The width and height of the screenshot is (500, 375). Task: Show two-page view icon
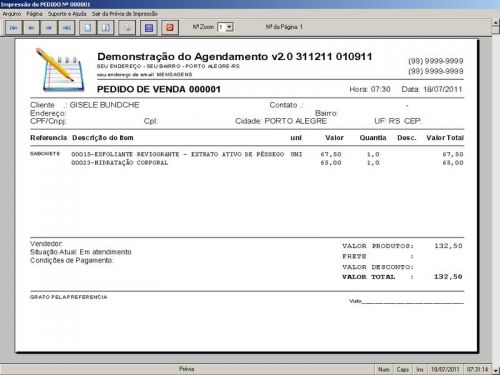point(106,28)
